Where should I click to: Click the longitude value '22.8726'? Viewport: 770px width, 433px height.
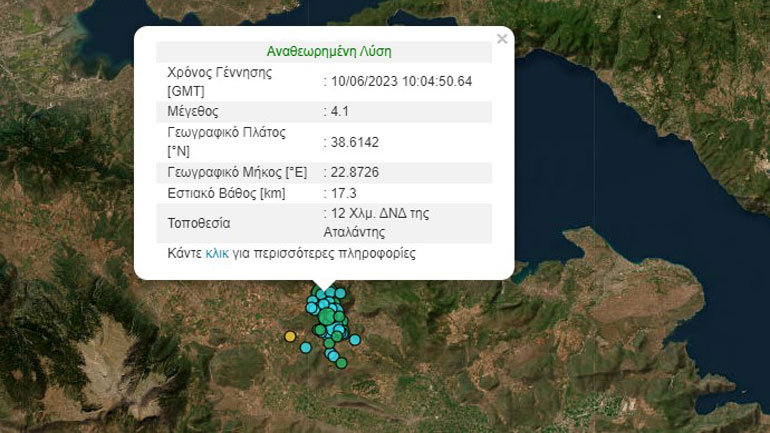[x=355, y=172]
